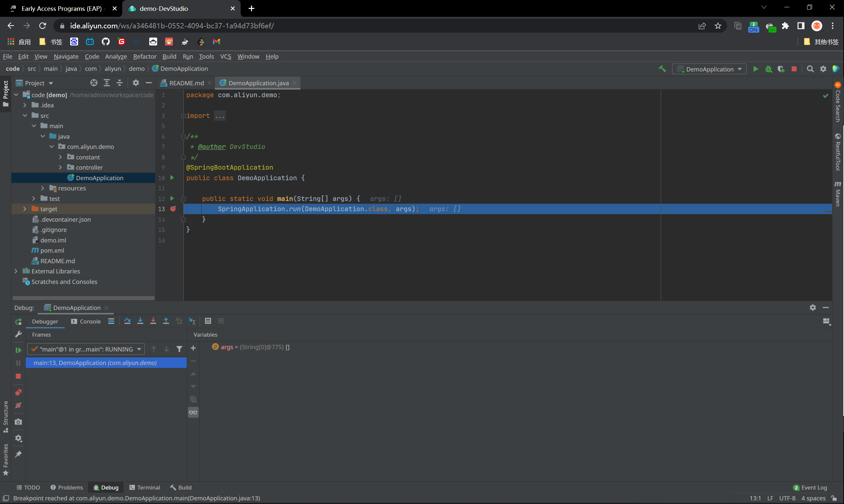Viewport: 844px width, 504px height.
Task: Toggle the breakpoint on line 13
Action: (x=173, y=209)
